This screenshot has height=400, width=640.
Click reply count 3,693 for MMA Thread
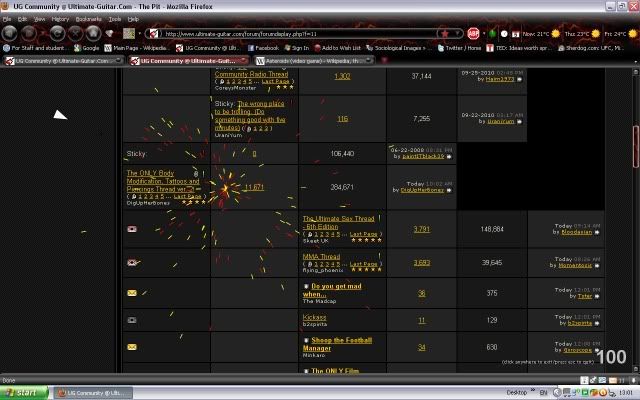pos(422,263)
